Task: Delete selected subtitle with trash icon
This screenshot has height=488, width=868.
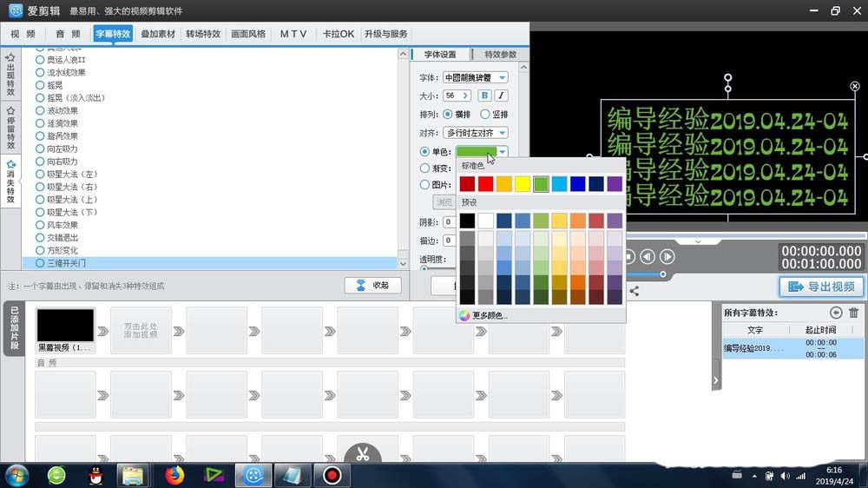Action: [x=853, y=313]
